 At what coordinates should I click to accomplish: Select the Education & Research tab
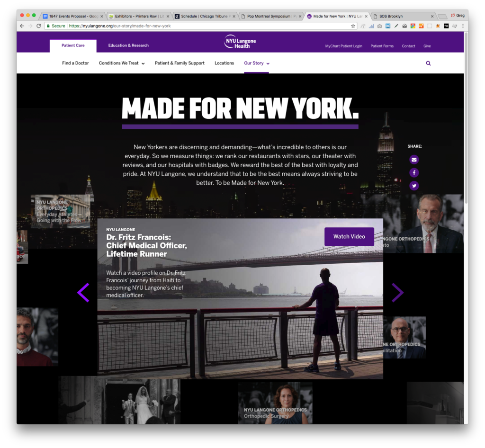(128, 45)
